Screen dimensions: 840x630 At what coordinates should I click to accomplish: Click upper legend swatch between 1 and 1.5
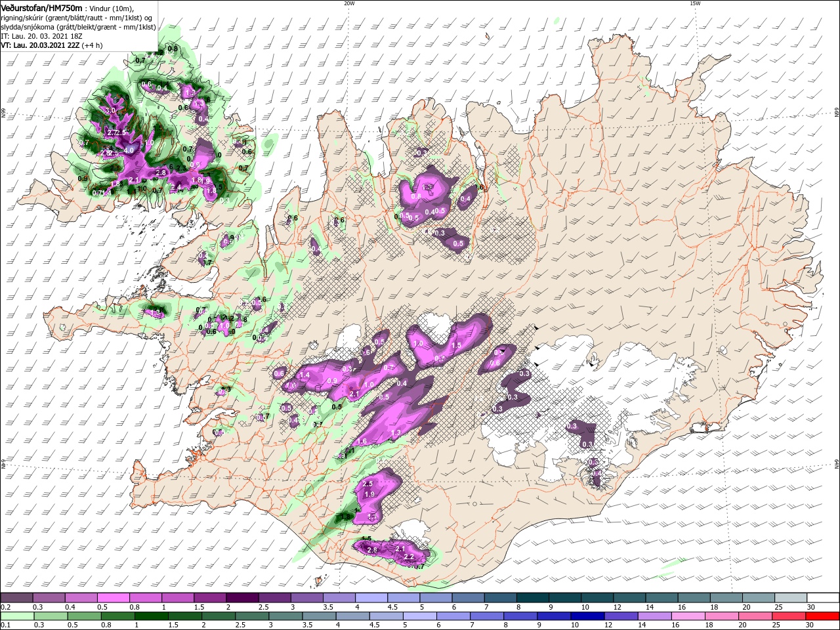tap(177, 597)
